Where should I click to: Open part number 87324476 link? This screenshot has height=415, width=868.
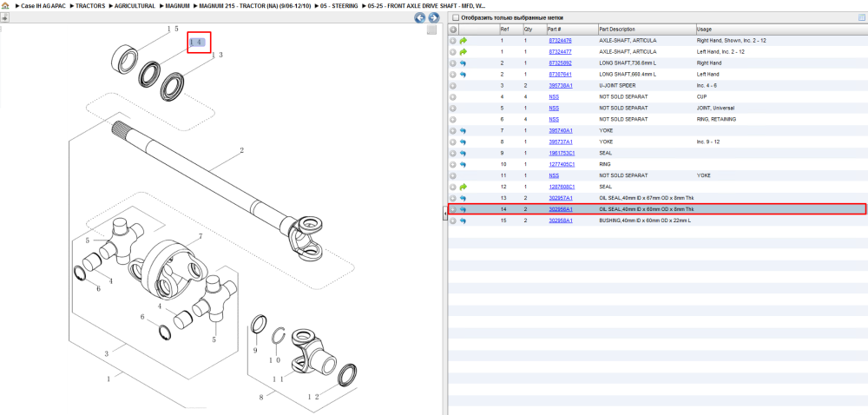[560, 41]
